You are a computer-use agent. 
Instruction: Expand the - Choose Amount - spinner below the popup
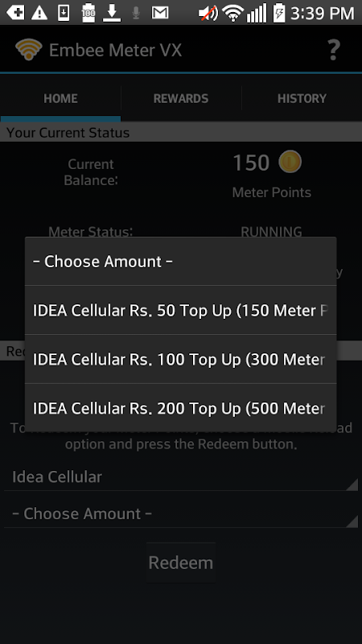point(181,514)
